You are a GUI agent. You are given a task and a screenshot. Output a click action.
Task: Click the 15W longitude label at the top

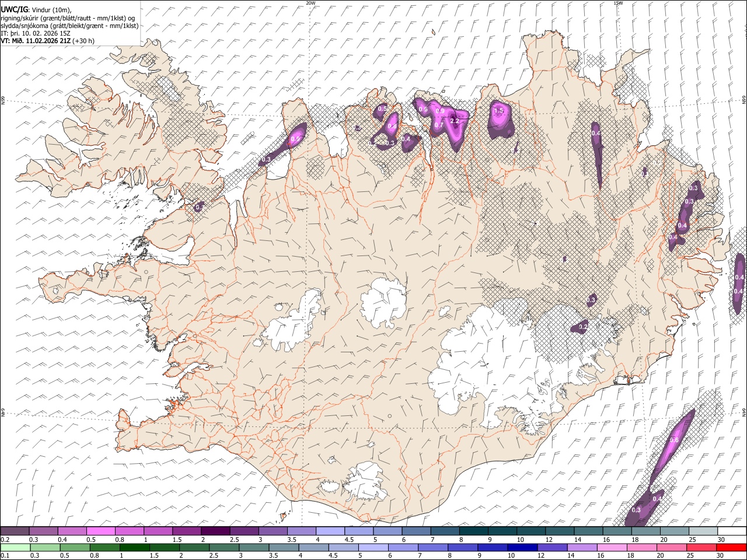coord(618,3)
